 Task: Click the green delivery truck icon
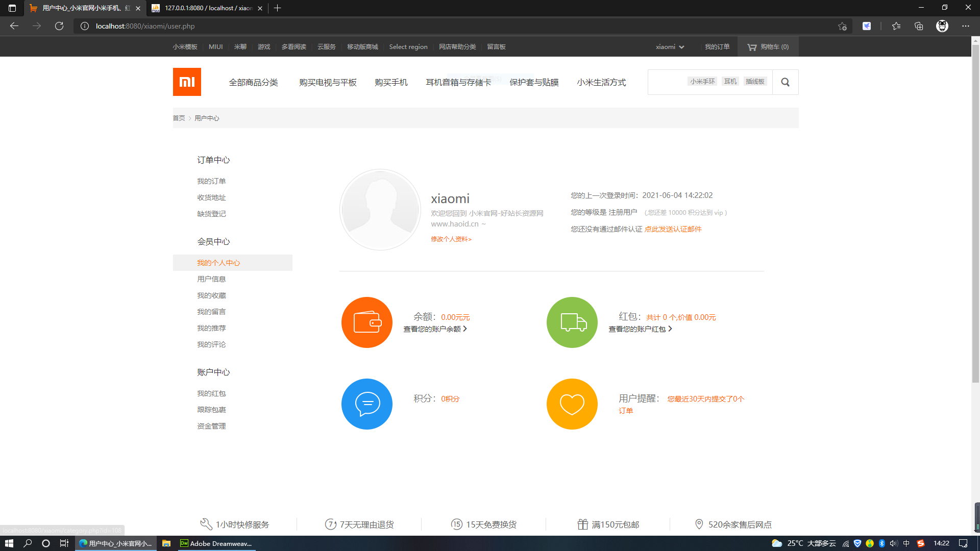point(572,322)
